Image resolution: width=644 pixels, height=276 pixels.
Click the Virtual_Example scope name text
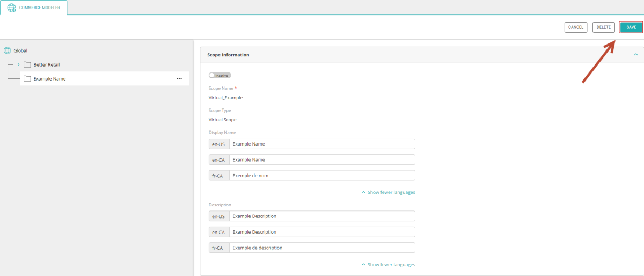[225, 98]
